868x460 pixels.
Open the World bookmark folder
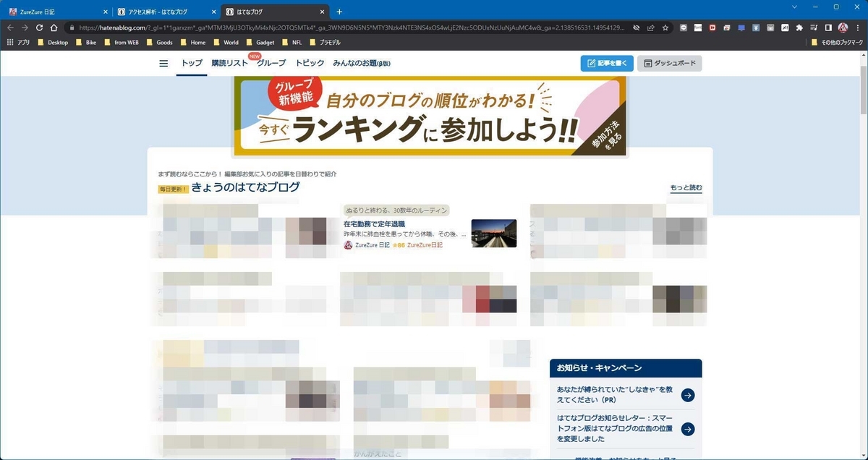[226, 43]
